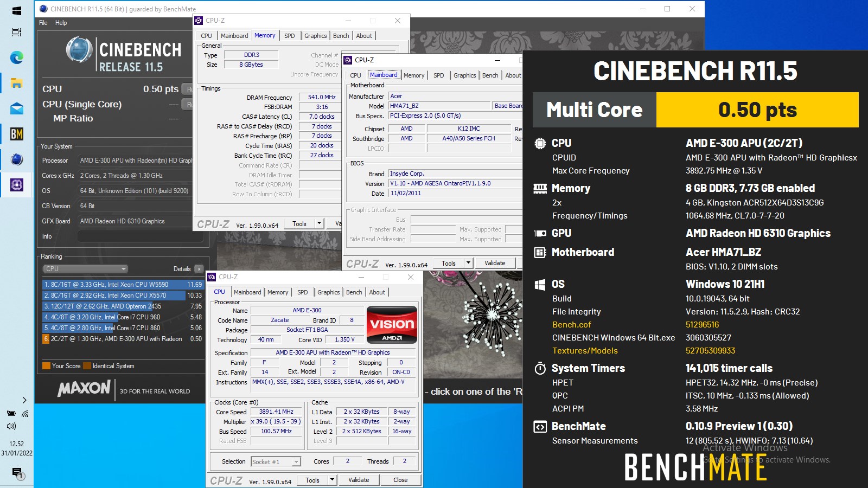868x488 pixels.
Task: Click the CPU chip icon in BenchMate panel
Action: coord(540,144)
